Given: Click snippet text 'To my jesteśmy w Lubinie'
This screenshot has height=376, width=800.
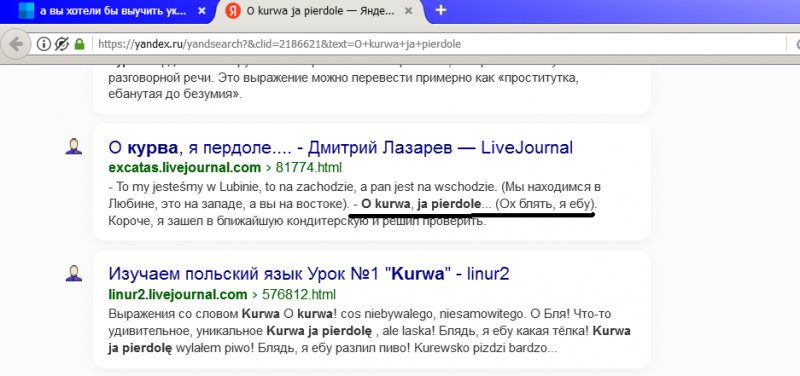Looking at the screenshot, I should pos(189,186).
